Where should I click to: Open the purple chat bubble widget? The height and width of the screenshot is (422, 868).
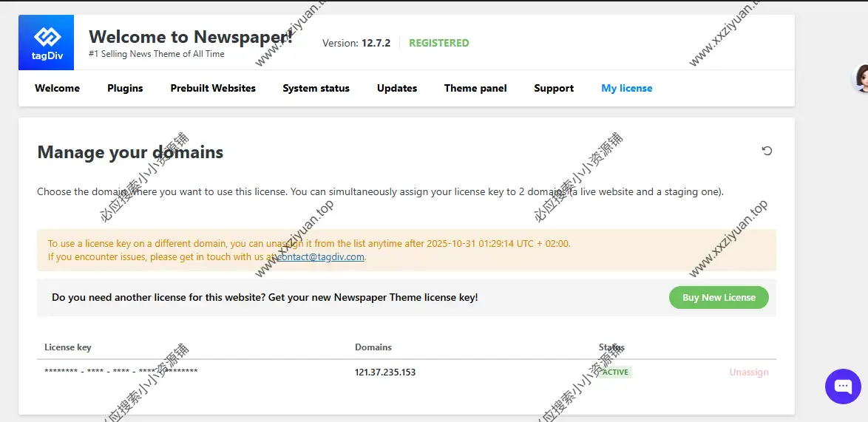click(x=843, y=386)
